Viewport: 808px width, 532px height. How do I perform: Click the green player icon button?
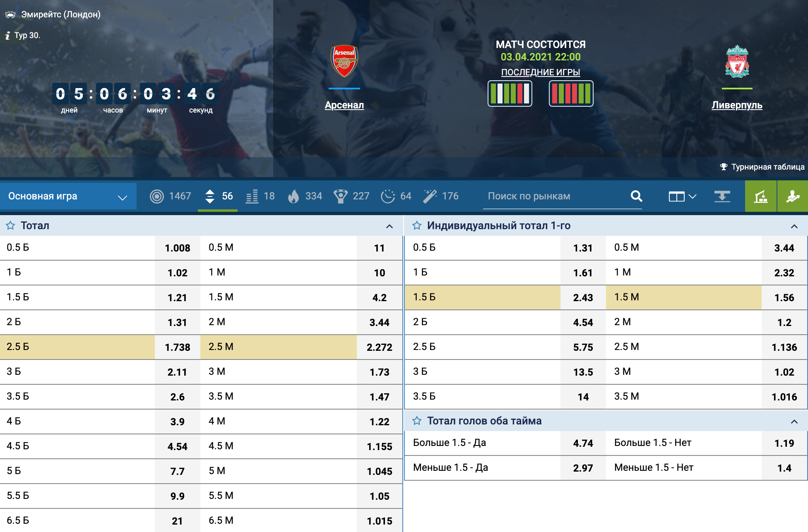[x=793, y=196]
